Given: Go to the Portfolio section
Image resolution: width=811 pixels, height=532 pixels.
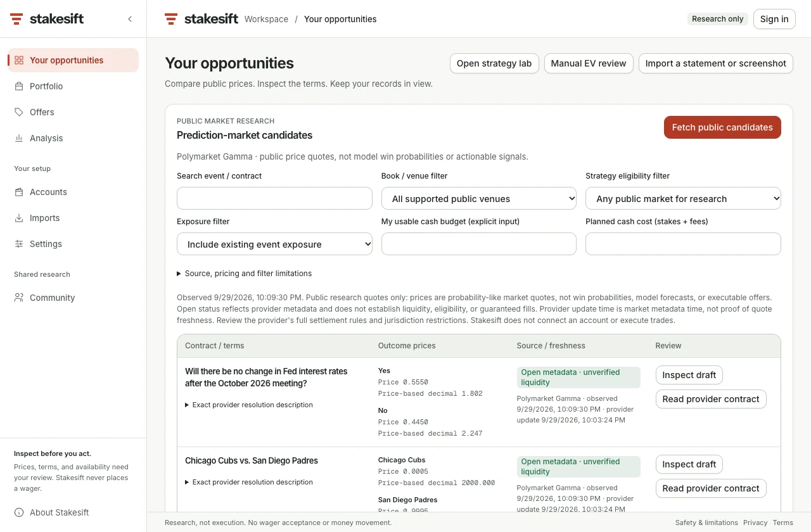Looking at the screenshot, I should coord(73,86).
